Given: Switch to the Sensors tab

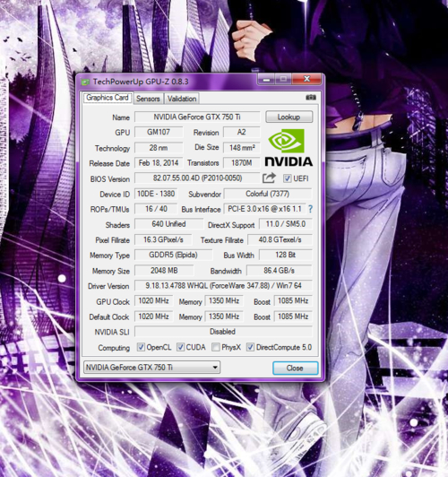Looking at the screenshot, I should coord(148,99).
